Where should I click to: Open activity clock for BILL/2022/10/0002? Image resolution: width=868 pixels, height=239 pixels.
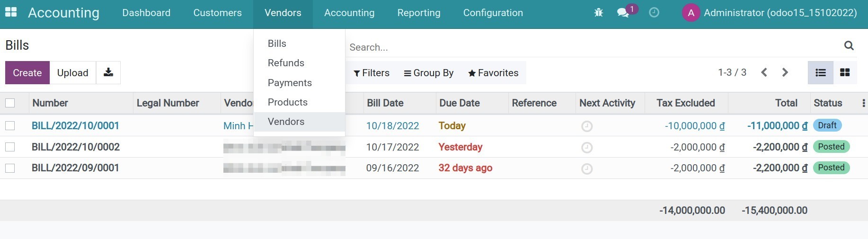586,148
